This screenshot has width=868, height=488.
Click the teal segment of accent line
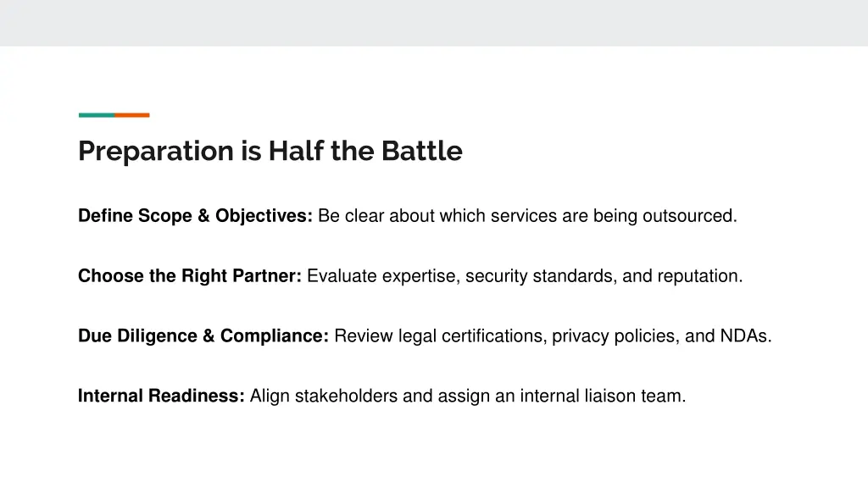coord(97,115)
